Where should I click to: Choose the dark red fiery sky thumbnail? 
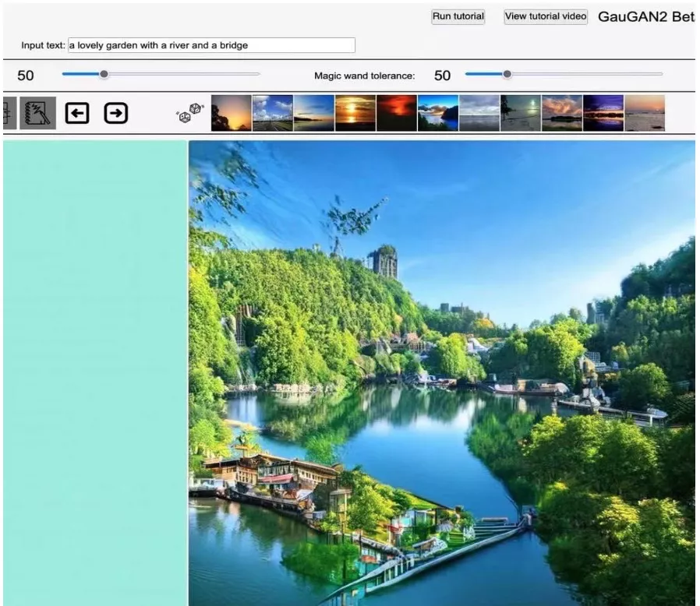397,113
